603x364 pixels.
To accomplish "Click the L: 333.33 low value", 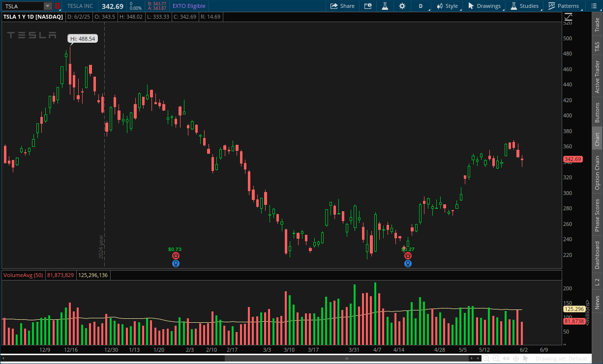I will click(158, 17).
